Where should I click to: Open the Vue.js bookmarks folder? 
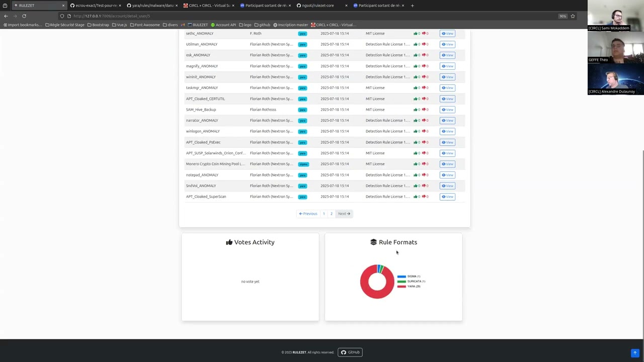(x=119, y=25)
